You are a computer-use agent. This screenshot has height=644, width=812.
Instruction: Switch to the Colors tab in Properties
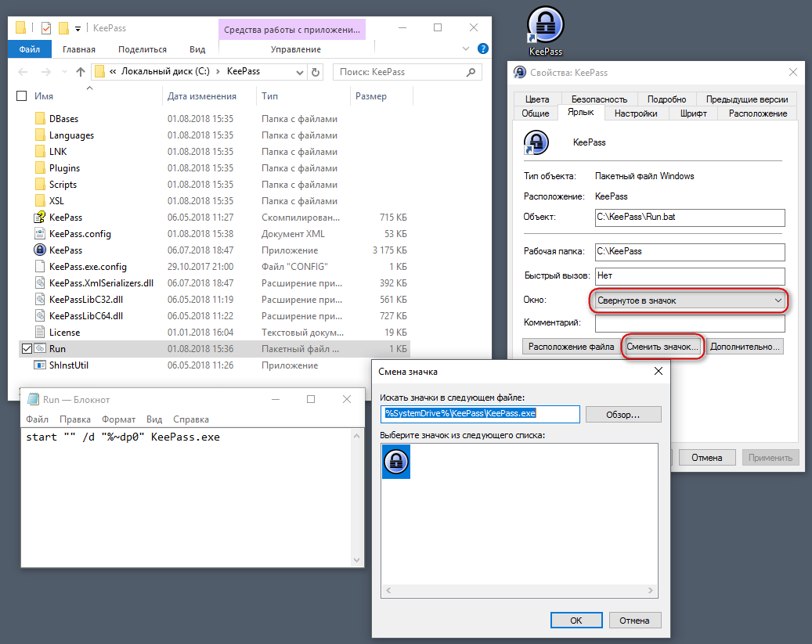click(537, 99)
